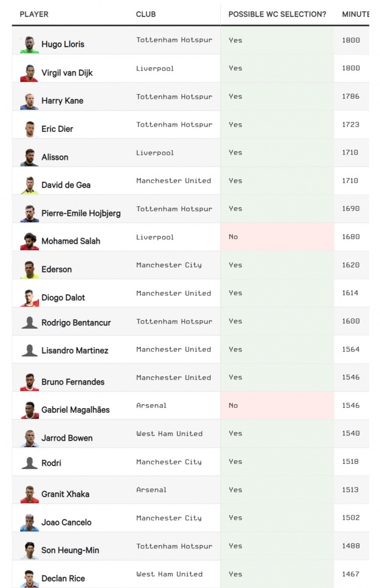Click Gabriel Magalhães' red No cell

(277, 405)
